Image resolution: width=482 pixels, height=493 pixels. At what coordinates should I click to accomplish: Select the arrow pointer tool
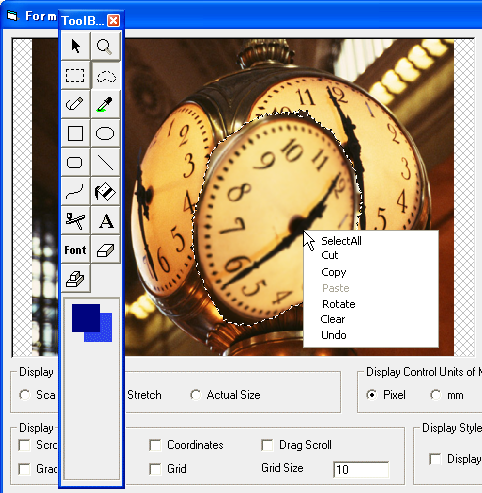[75, 46]
